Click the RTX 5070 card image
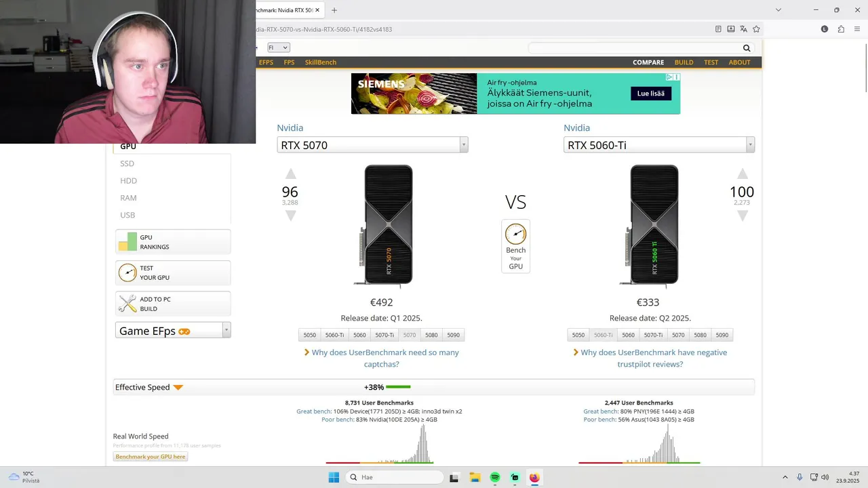868x488 pixels. coord(384,226)
